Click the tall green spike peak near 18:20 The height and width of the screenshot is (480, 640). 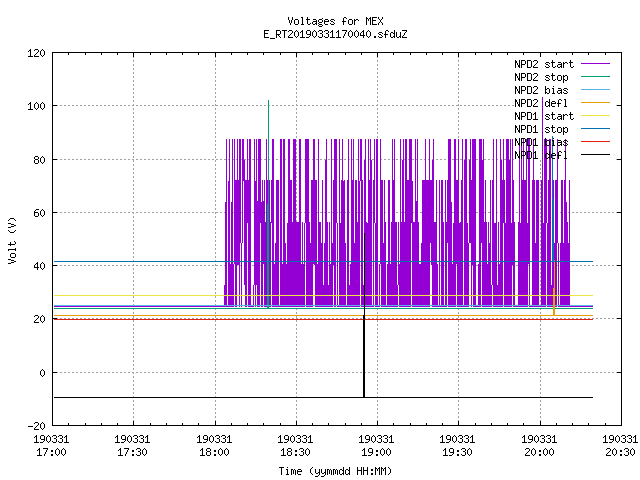[268, 101]
